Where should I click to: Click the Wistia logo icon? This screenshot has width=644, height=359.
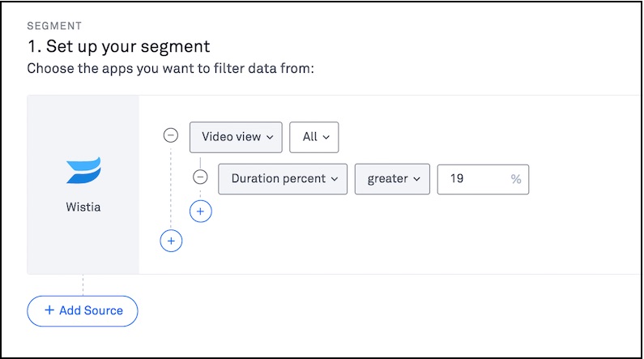83,171
